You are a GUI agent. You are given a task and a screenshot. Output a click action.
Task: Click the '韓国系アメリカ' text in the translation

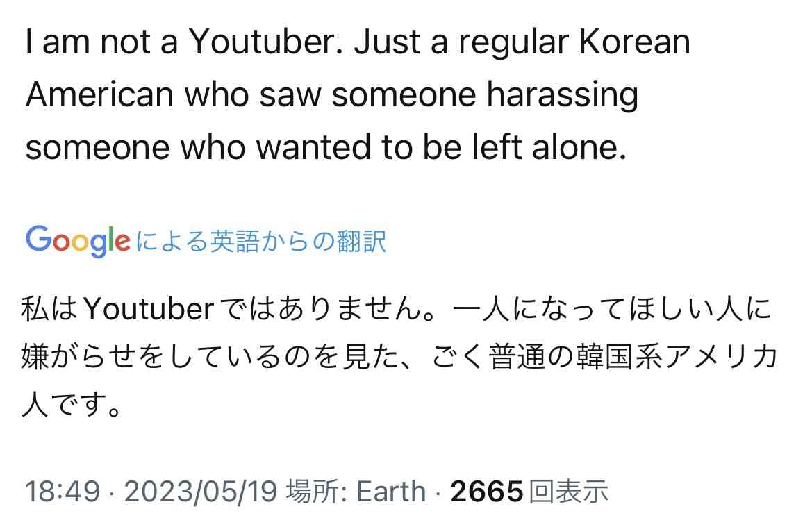677,357
